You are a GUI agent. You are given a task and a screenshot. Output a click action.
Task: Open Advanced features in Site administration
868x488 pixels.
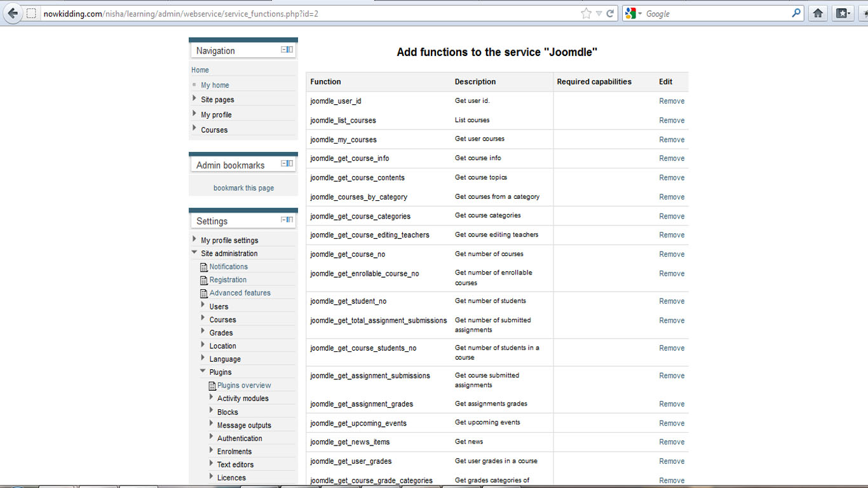coord(240,293)
